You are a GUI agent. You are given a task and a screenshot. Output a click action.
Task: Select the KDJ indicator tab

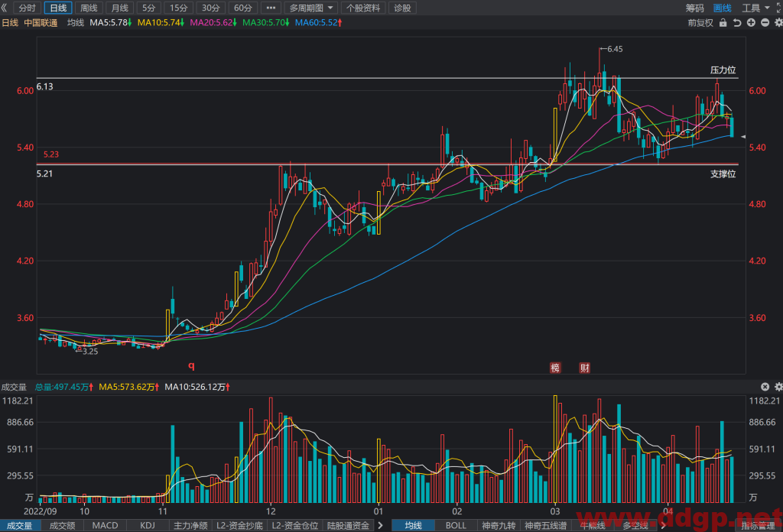[x=148, y=526]
